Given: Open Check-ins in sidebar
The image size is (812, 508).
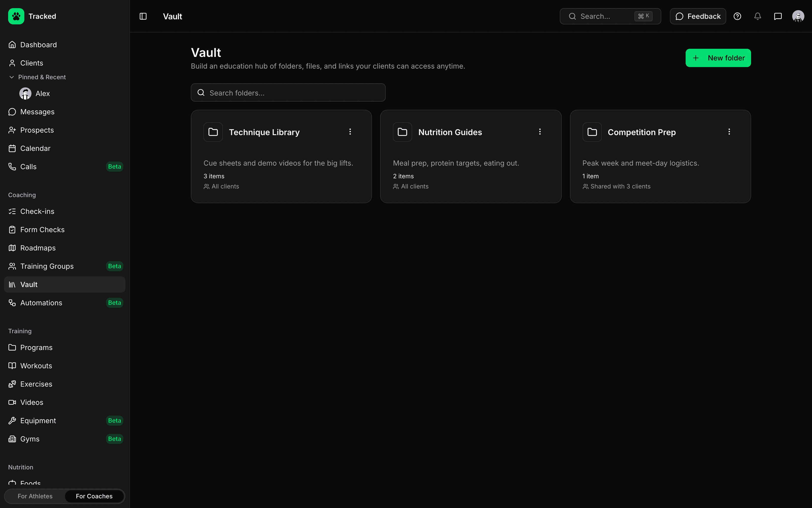Looking at the screenshot, I should (64, 211).
